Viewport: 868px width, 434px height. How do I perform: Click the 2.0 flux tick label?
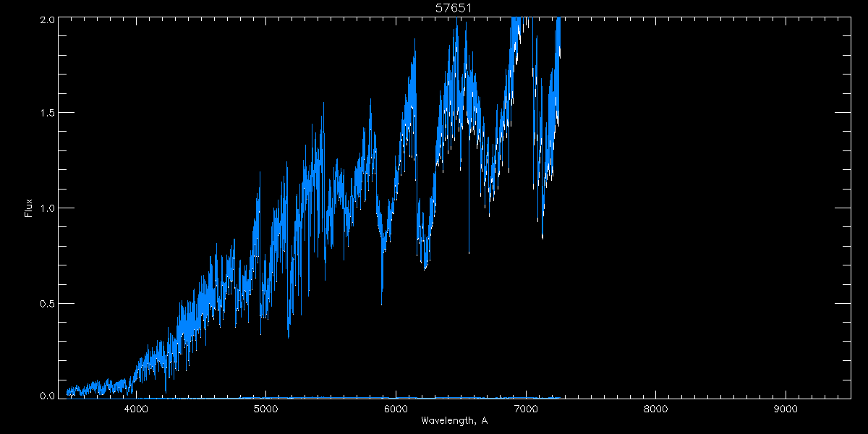(46, 20)
